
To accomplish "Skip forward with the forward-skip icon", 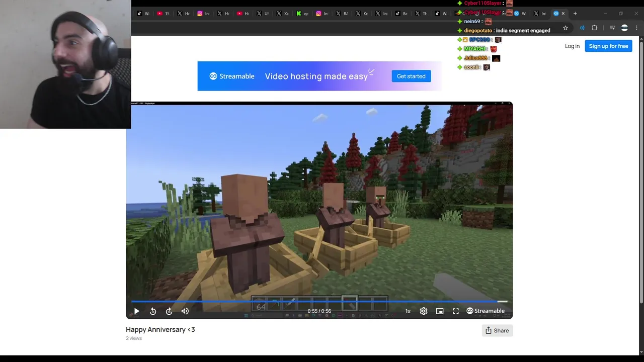I will [169, 311].
